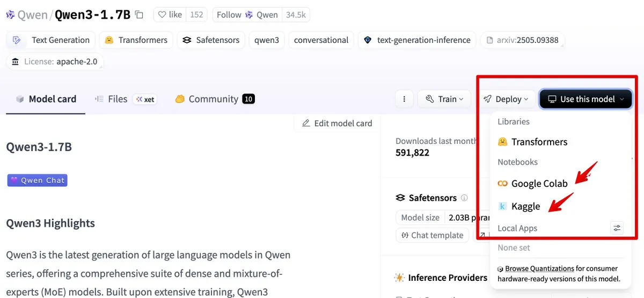Open the arxiv:2505.09388 tag
Viewport: 644px width, 298px height.
522,40
